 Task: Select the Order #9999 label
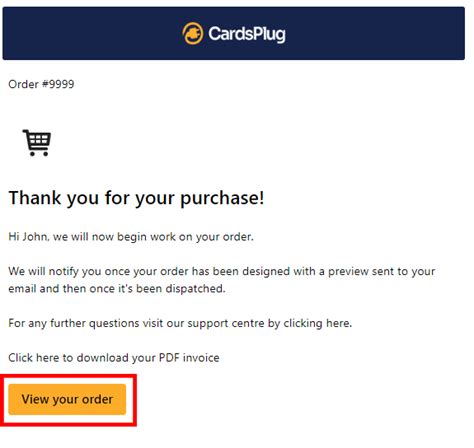(x=41, y=84)
